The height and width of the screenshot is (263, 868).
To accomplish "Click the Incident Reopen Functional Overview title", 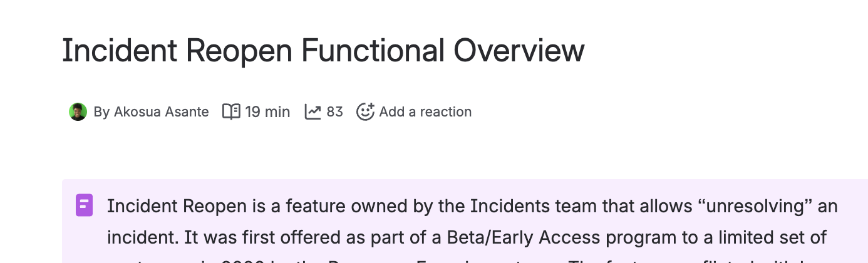I will tap(323, 51).
